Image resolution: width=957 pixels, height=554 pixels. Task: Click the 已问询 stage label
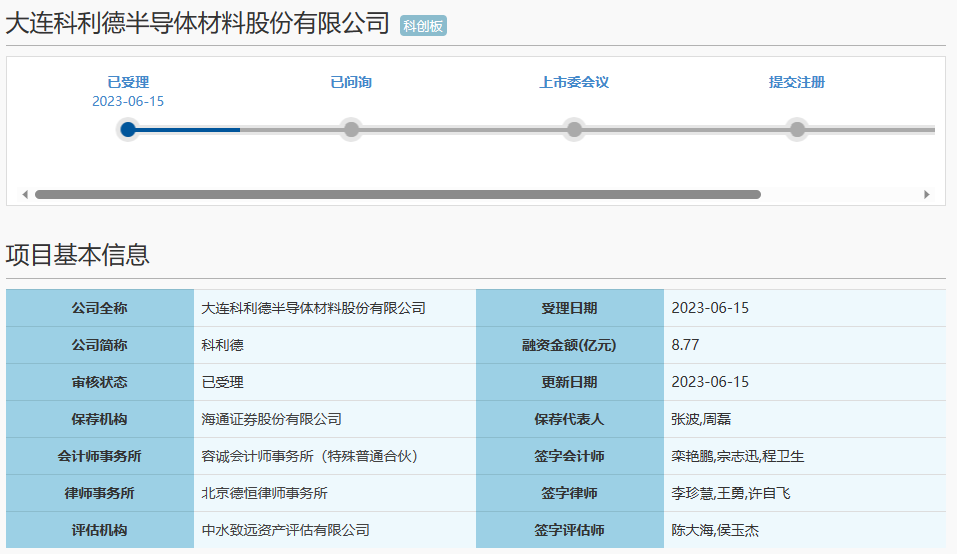click(x=351, y=82)
